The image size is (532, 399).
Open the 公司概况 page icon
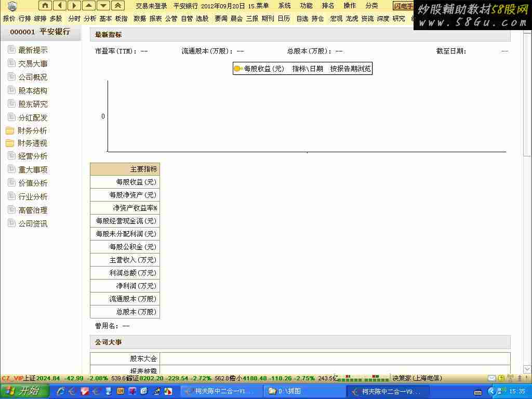(11, 77)
